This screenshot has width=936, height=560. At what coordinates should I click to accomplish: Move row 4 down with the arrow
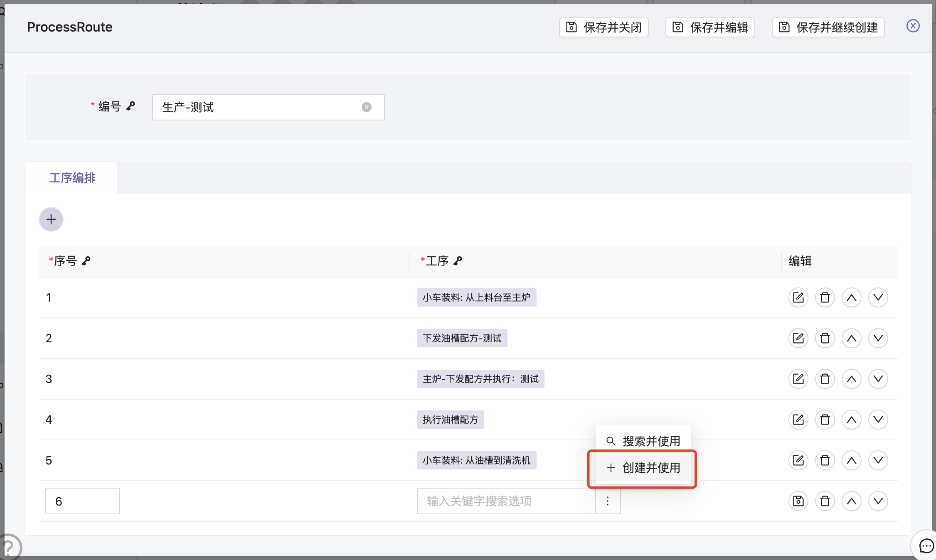[878, 420]
